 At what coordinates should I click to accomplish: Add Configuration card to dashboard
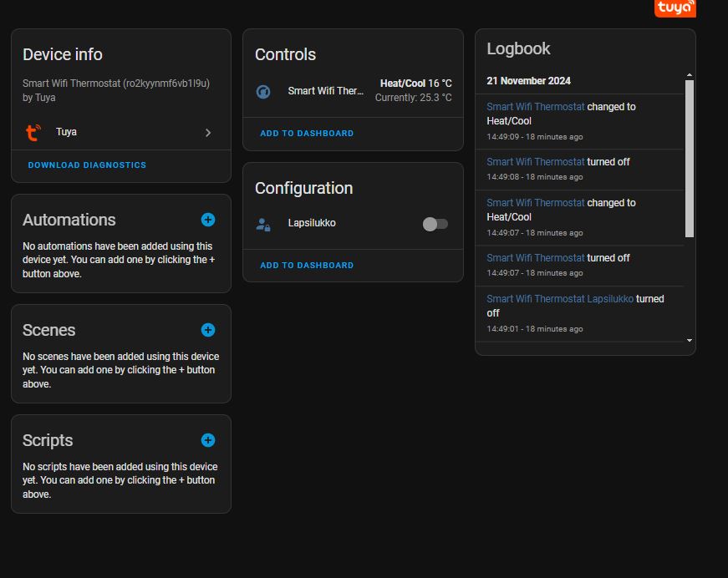click(307, 266)
